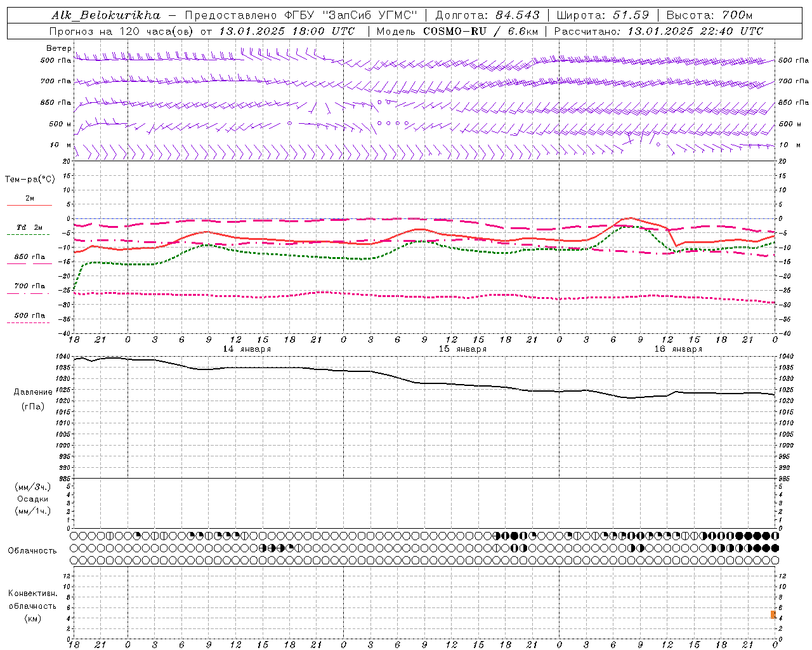Screen dimensions: 812x650
Task: Click the '16 января' date label
Action: pyautogui.click(x=678, y=349)
